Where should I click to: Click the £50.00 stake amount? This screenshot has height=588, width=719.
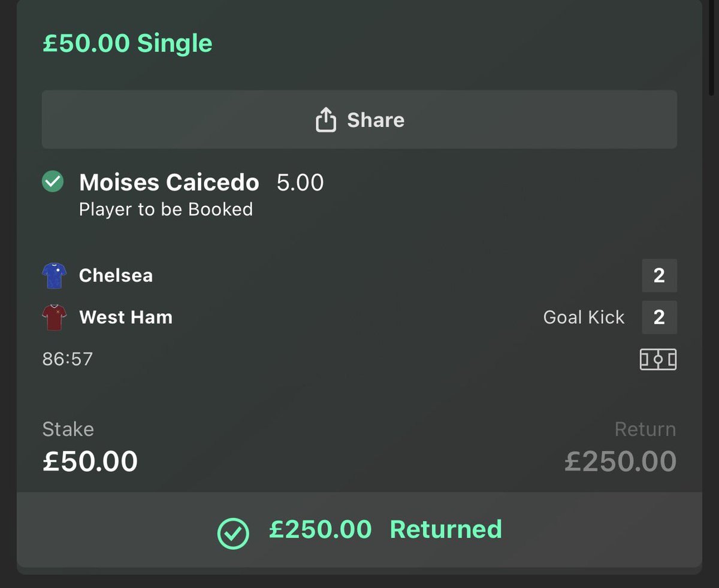(x=90, y=462)
